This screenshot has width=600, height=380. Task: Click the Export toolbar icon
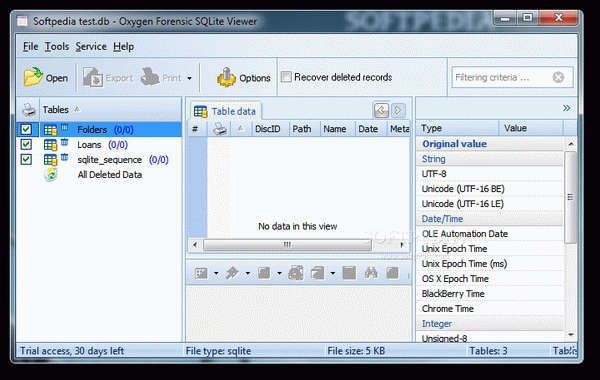click(93, 77)
